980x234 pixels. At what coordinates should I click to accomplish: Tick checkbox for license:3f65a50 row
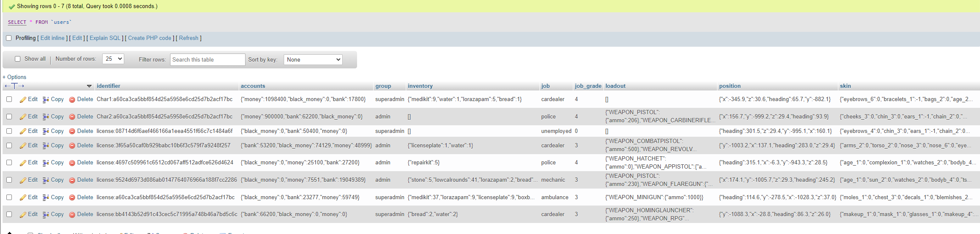tap(9, 146)
